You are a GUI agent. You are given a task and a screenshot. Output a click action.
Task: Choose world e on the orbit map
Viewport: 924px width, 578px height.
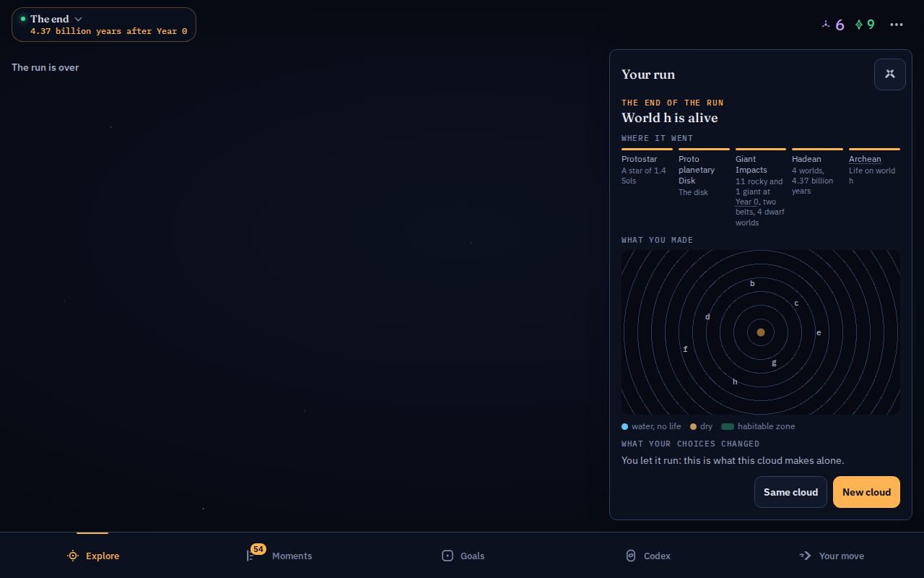[x=819, y=333]
